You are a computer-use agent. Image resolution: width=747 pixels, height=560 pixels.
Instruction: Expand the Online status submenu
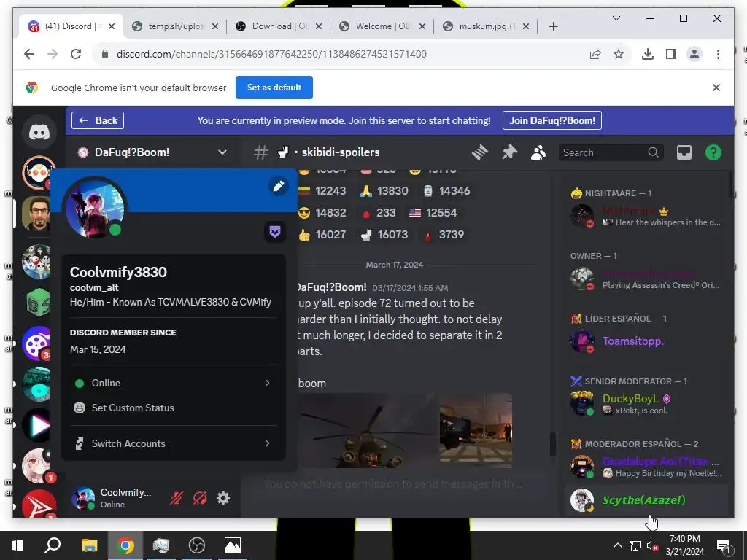point(174,383)
